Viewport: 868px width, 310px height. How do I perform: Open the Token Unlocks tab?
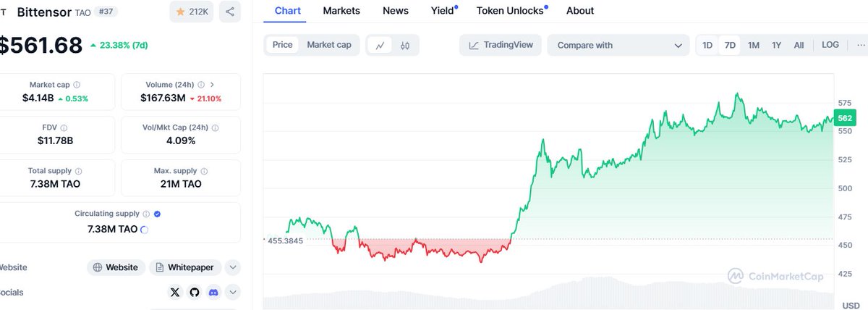(511, 11)
